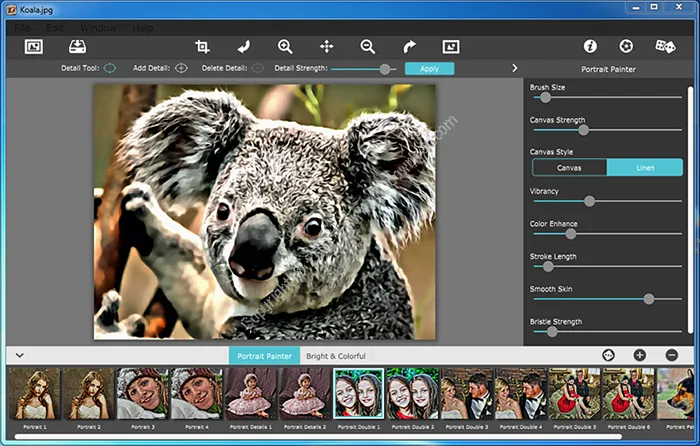700x446 pixels.
Task: Adjust the Detail Strength slider
Action: point(384,69)
